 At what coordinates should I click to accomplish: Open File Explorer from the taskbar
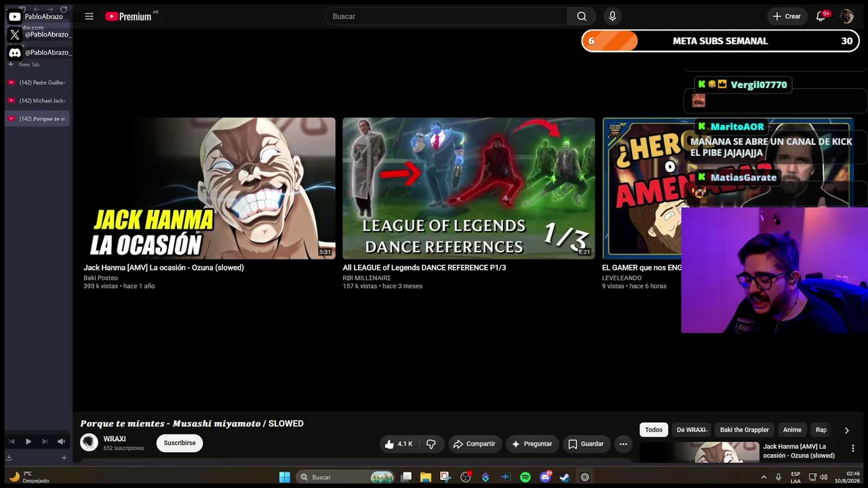coord(426,477)
